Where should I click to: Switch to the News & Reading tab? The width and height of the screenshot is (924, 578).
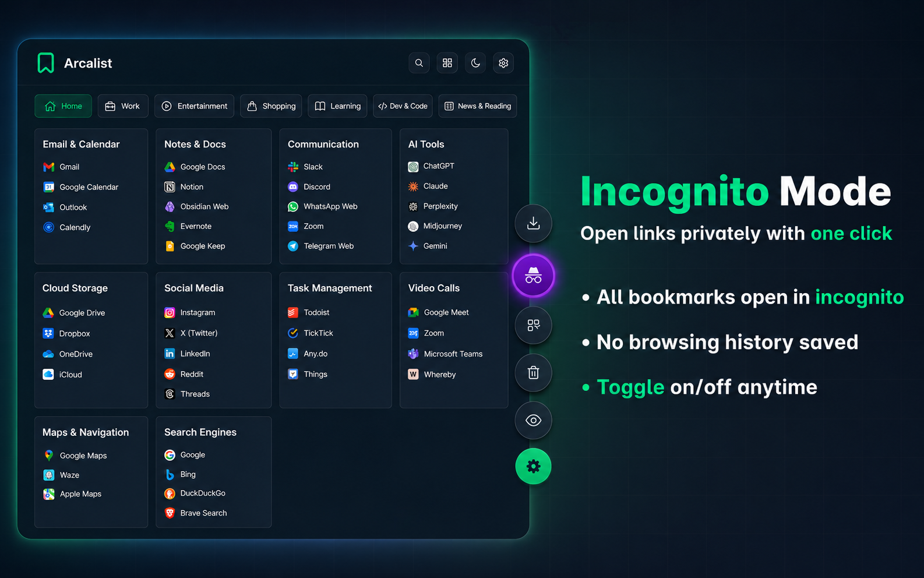(478, 106)
